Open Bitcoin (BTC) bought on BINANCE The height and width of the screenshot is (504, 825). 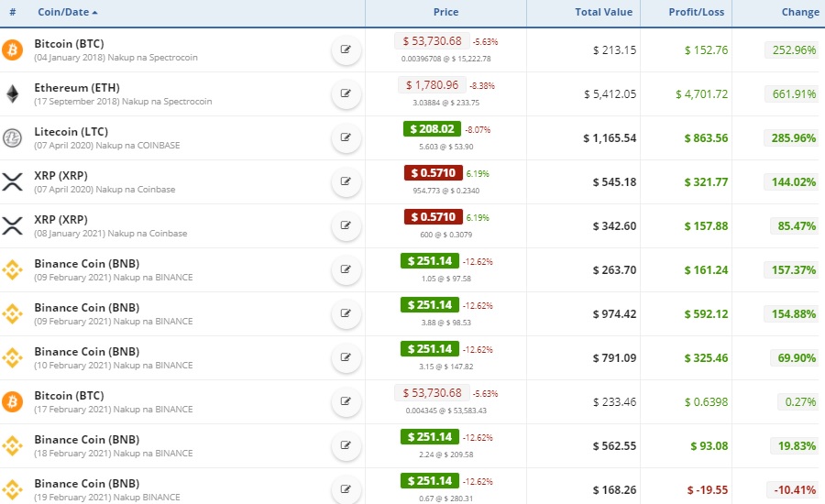point(69,396)
